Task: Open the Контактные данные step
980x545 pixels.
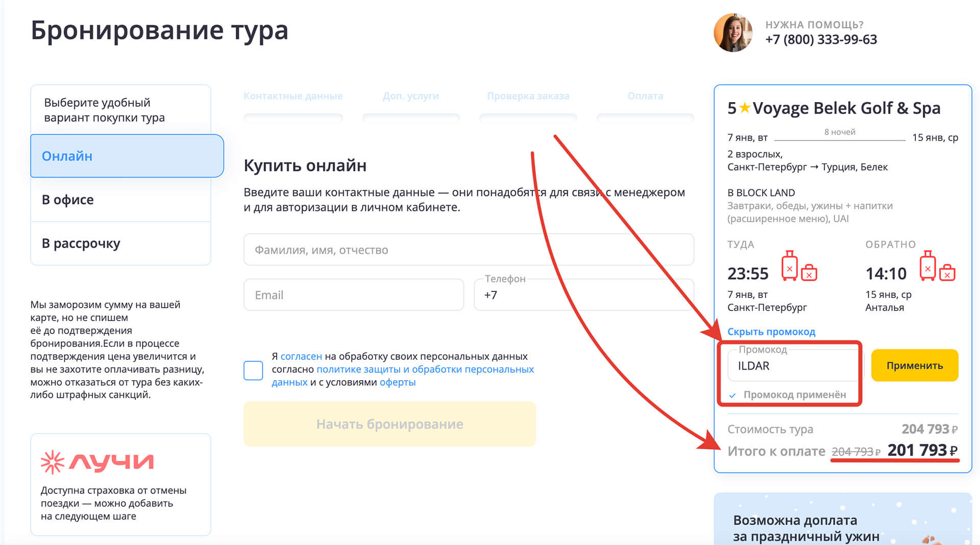Action: [x=292, y=95]
